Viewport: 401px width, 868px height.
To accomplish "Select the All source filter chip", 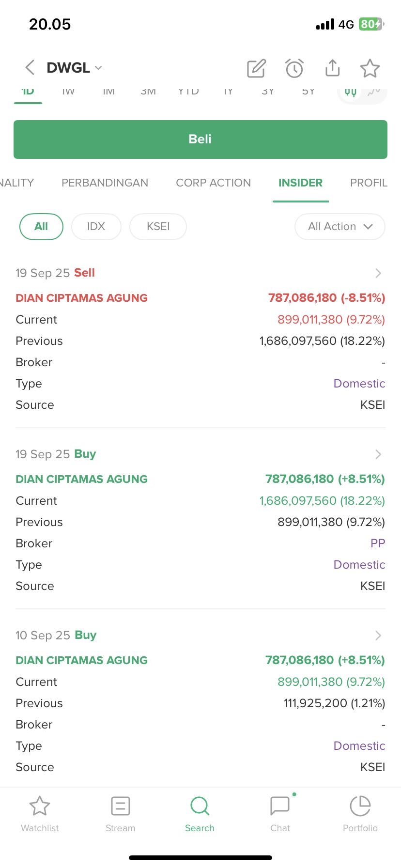I will coord(41,227).
